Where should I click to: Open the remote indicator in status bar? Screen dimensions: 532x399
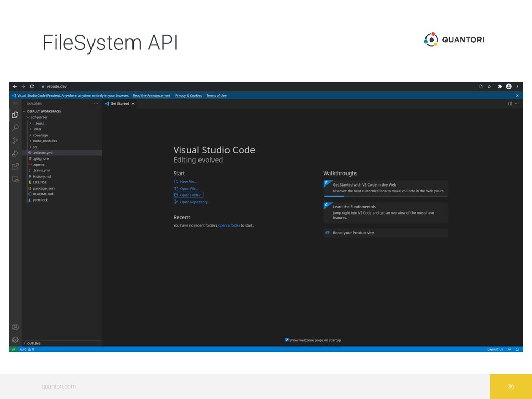14,349
